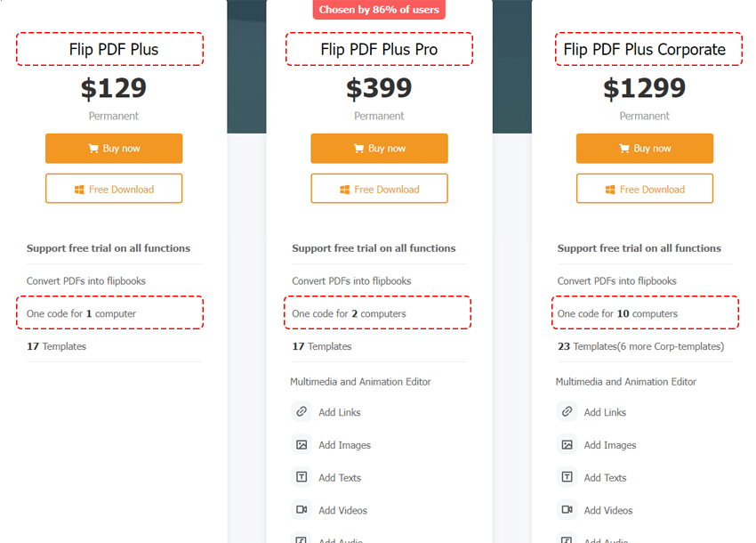
Task: Click the Add Images picture icon under Pro
Action: [302, 445]
